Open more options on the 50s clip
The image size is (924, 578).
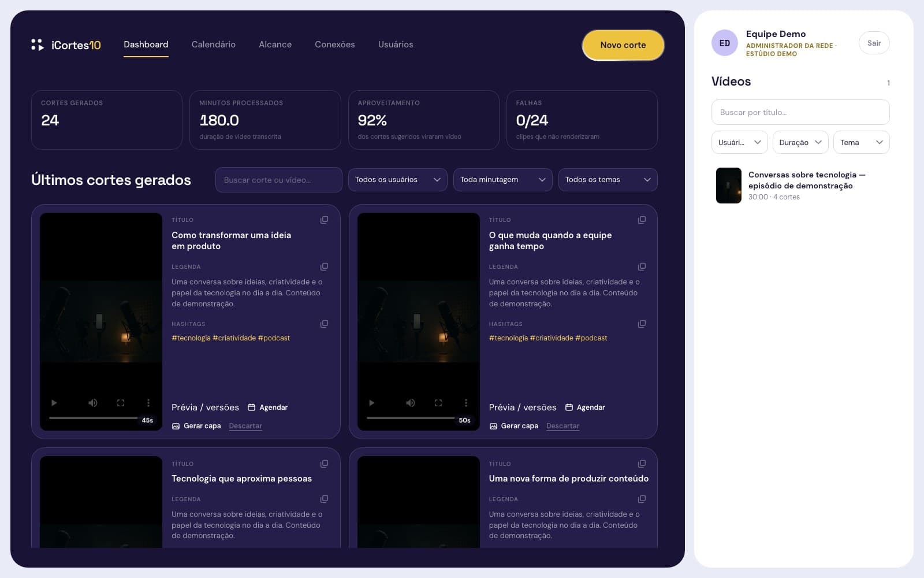[466, 403]
